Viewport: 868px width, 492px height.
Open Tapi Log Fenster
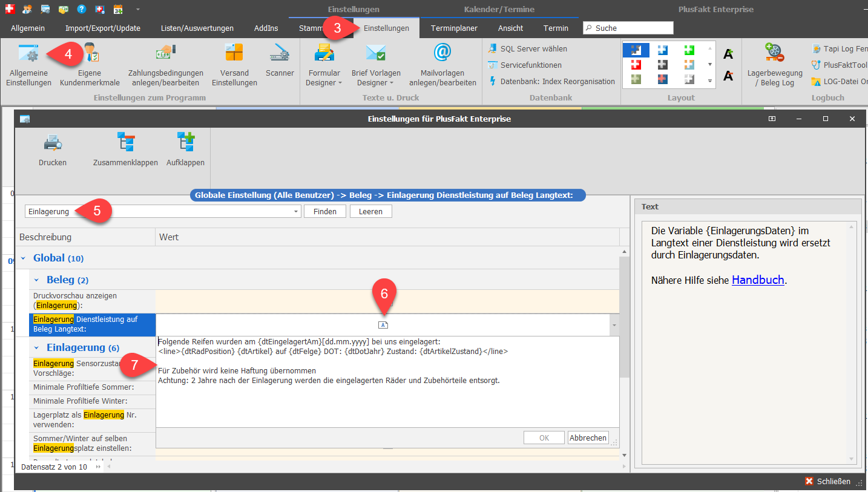click(x=840, y=48)
